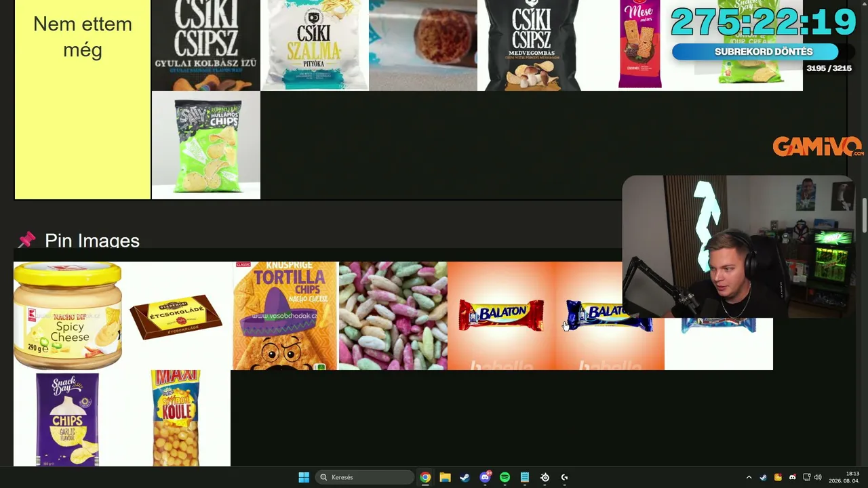This screenshot has height=488, width=868.
Task: Click the 'Pin Images' heading
Action: coord(92,241)
